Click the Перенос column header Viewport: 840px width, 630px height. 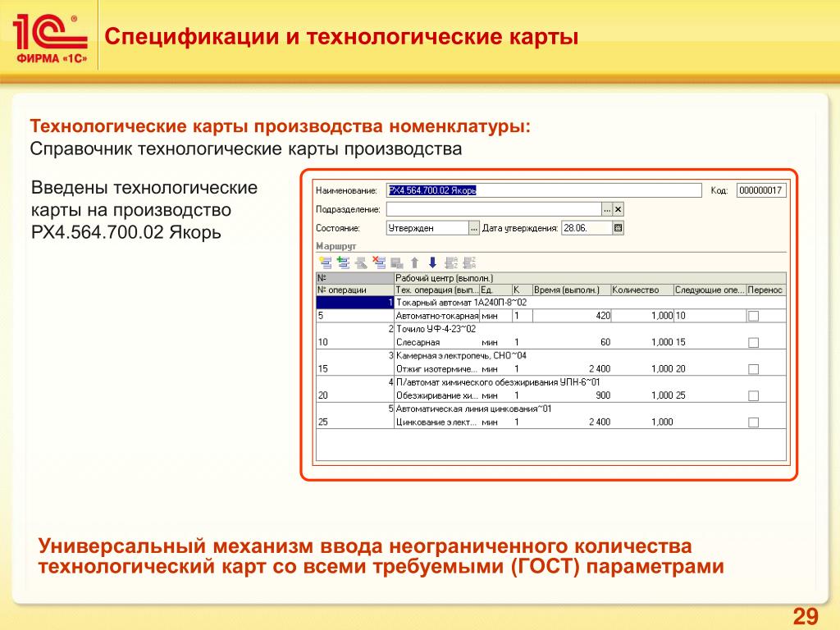pyautogui.click(x=766, y=290)
